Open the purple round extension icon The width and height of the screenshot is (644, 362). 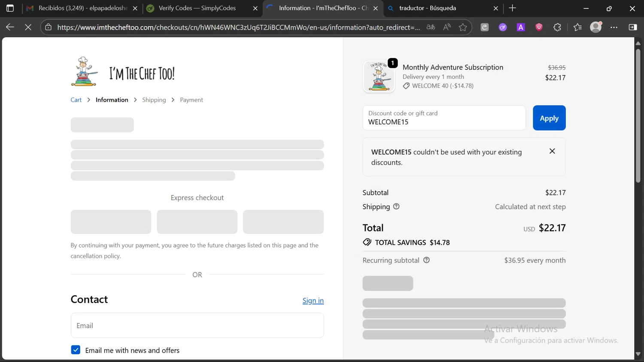(x=503, y=27)
